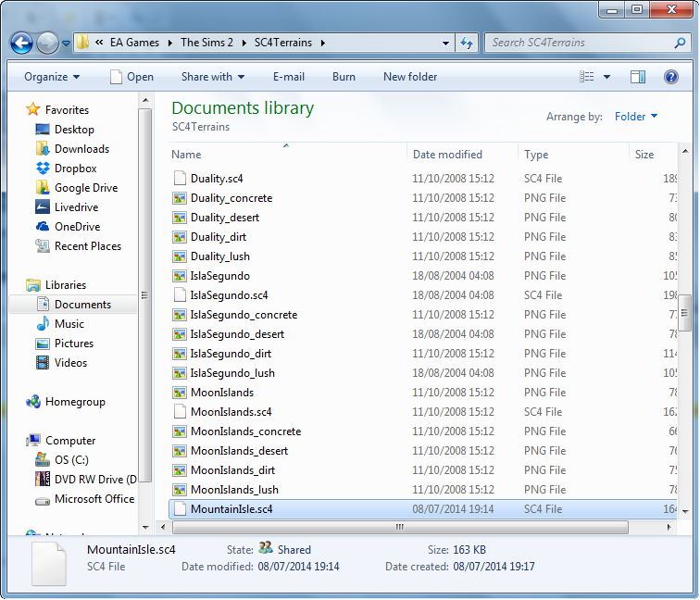Select the MountainIsle.sc4 file row
Image resolution: width=700 pixels, height=600 pixels.
click(x=423, y=509)
